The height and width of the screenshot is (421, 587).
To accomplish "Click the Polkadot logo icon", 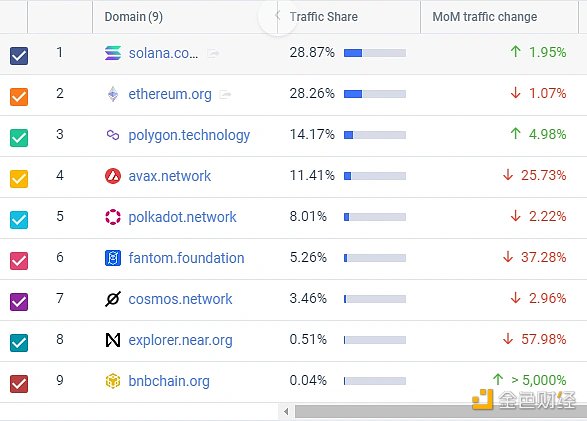I will [x=113, y=217].
